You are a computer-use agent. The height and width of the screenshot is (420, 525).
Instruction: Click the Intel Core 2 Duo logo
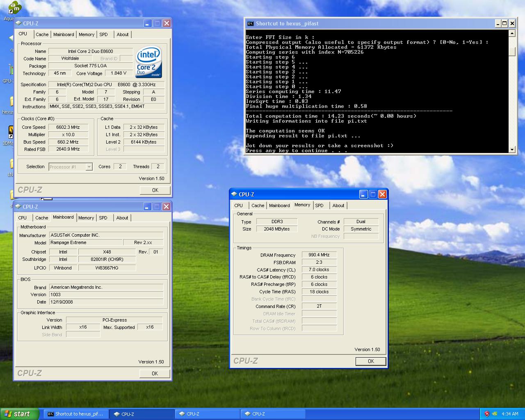coord(148,62)
